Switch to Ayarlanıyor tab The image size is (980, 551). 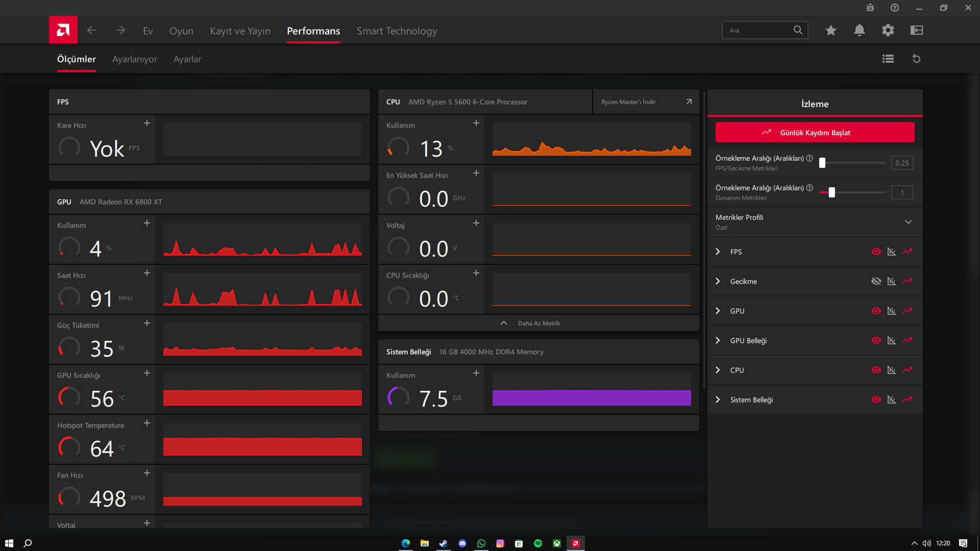tap(135, 59)
